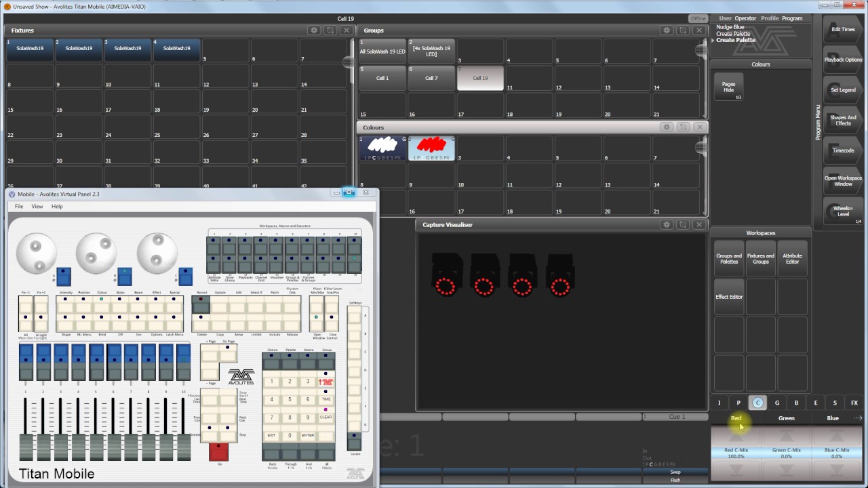Click fader 10 handle on Virtual Panel

tap(184, 448)
